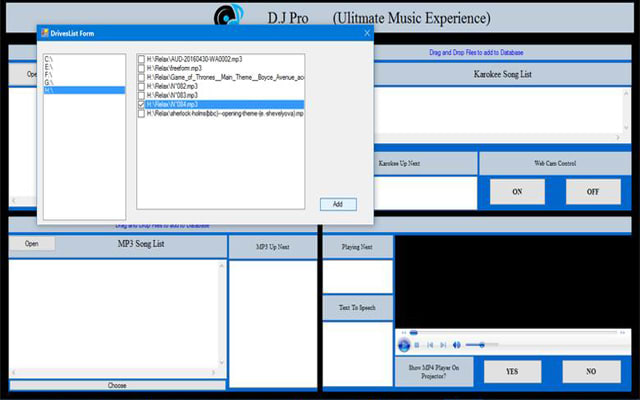The image size is (640, 400).
Task: Select the highlighted H:\ drive entry
Action: pos(84,90)
